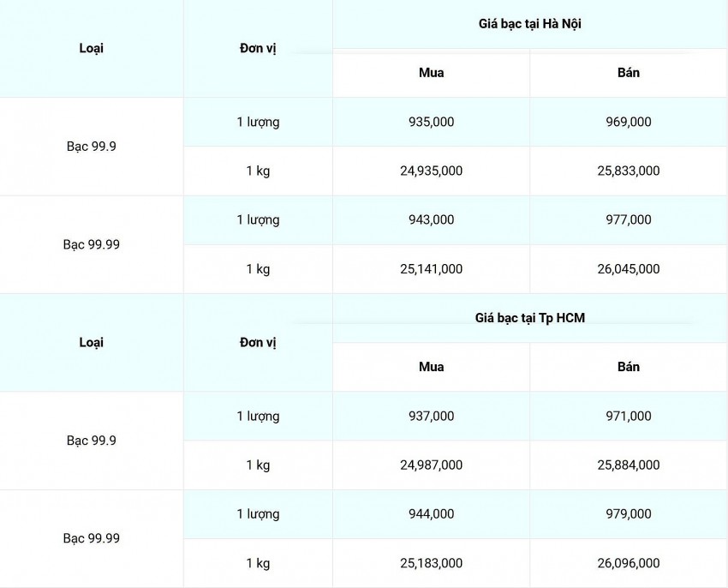728x588 pixels.
Task: Click the 977,000 sell price cell
Action: tap(629, 220)
